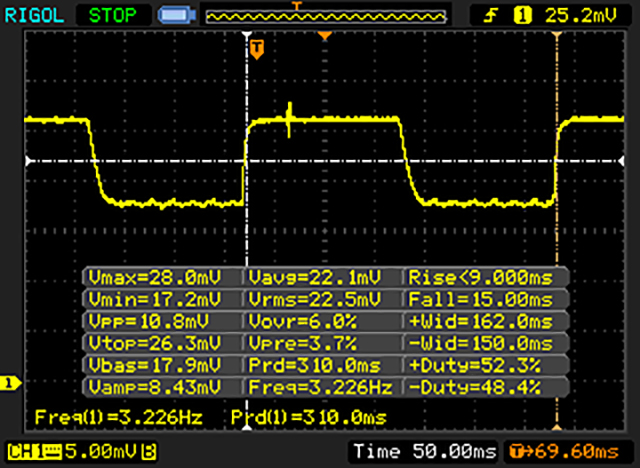Image resolution: width=640 pixels, height=468 pixels.
Task: Click the +Duty=52.3% measurement
Action: click(x=475, y=365)
